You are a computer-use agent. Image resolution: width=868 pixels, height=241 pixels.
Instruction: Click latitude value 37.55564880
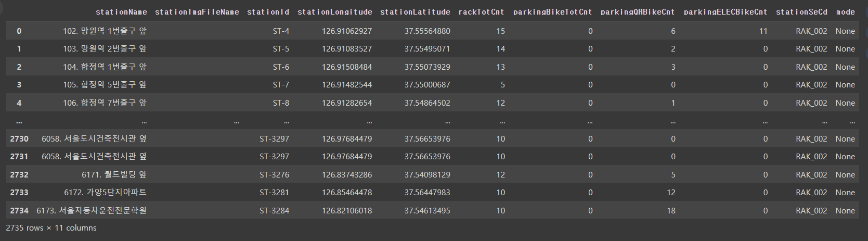[x=427, y=31]
